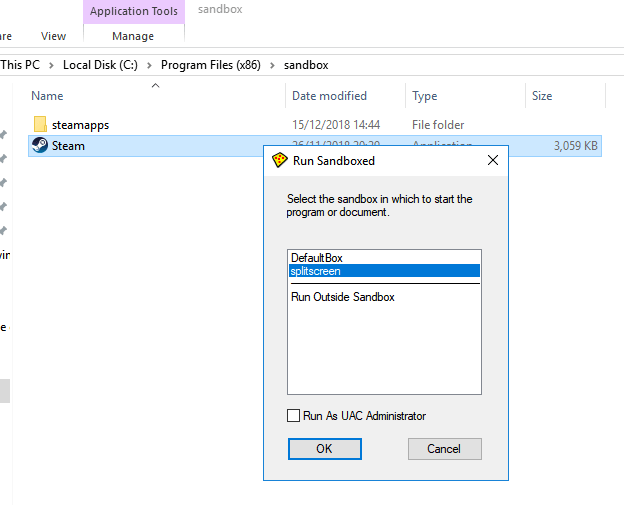Click the steamapps folder icon
The image size is (624, 505).
(x=40, y=125)
